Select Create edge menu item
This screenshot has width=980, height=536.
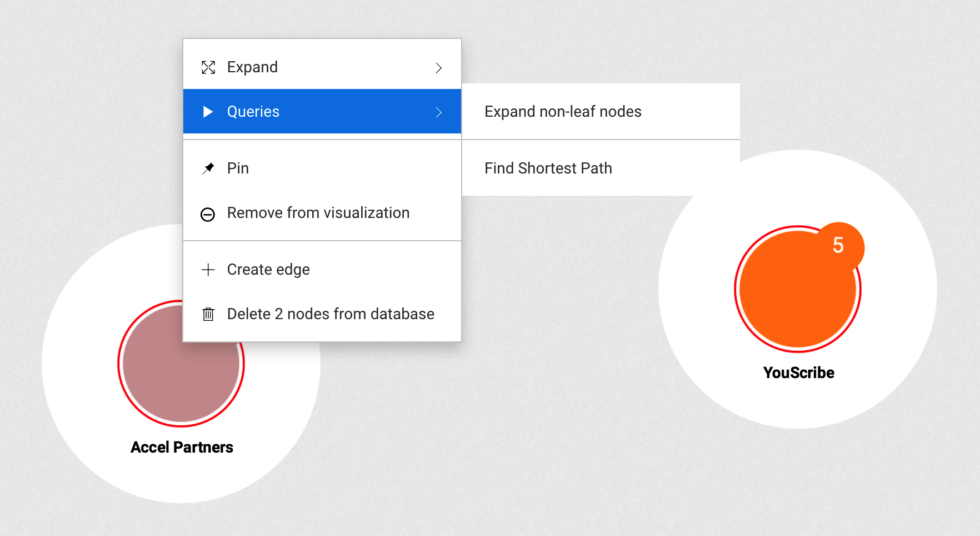(322, 269)
